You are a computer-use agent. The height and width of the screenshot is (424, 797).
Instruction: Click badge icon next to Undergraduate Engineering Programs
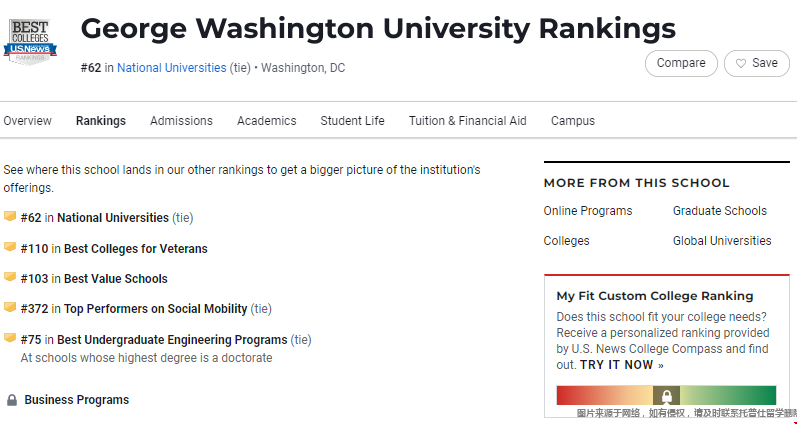tap(10, 338)
